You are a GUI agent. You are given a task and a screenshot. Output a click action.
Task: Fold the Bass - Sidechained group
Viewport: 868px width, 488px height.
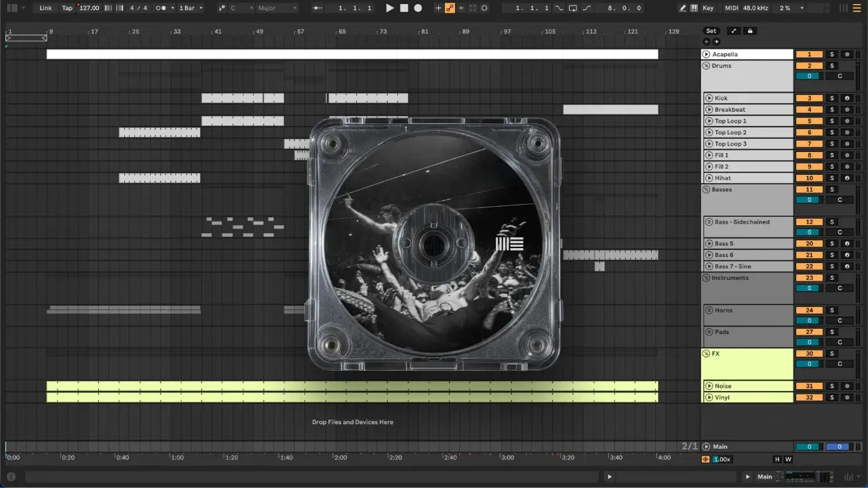click(709, 222)
